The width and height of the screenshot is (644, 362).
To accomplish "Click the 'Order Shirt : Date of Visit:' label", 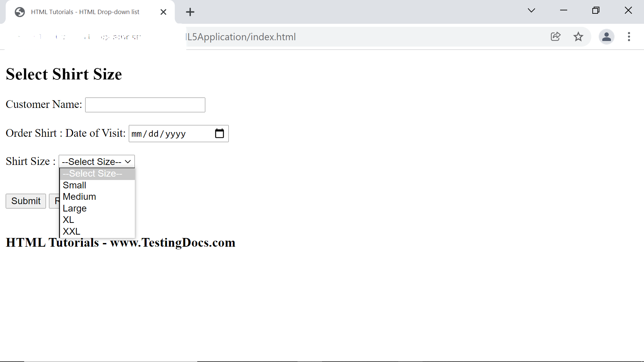I will (x=66, y=133).
